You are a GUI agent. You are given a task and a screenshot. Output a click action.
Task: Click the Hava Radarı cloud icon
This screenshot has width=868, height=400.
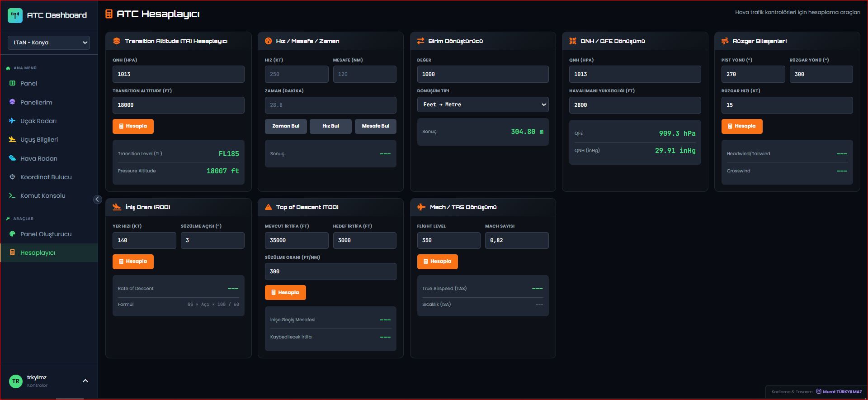tap(12, 158)
